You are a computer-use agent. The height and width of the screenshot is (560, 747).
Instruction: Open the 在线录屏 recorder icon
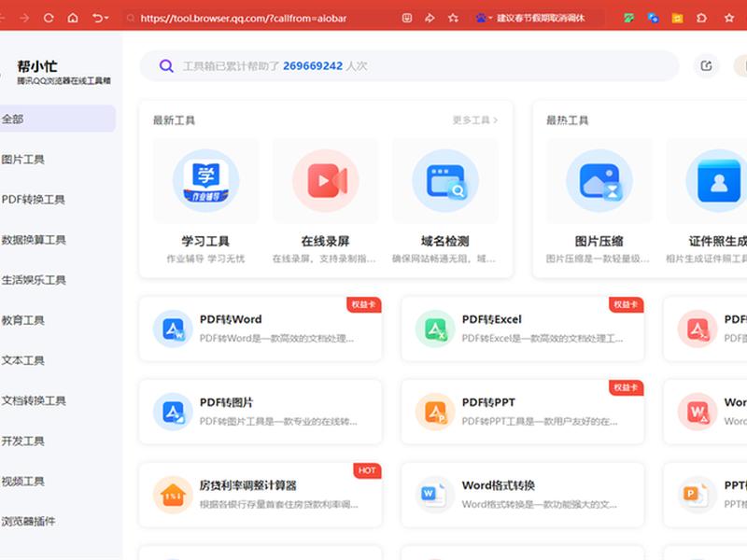click(325, 180)
